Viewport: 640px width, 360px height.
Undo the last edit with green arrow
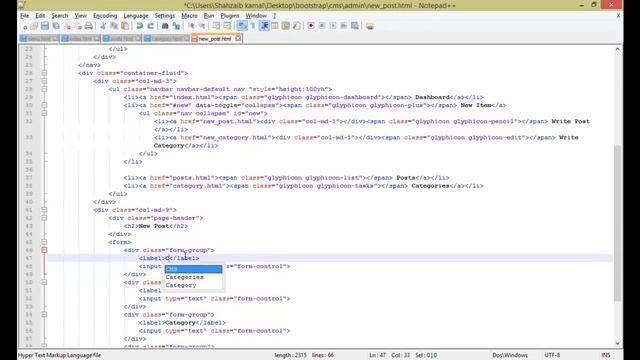(x=140, y=26)
